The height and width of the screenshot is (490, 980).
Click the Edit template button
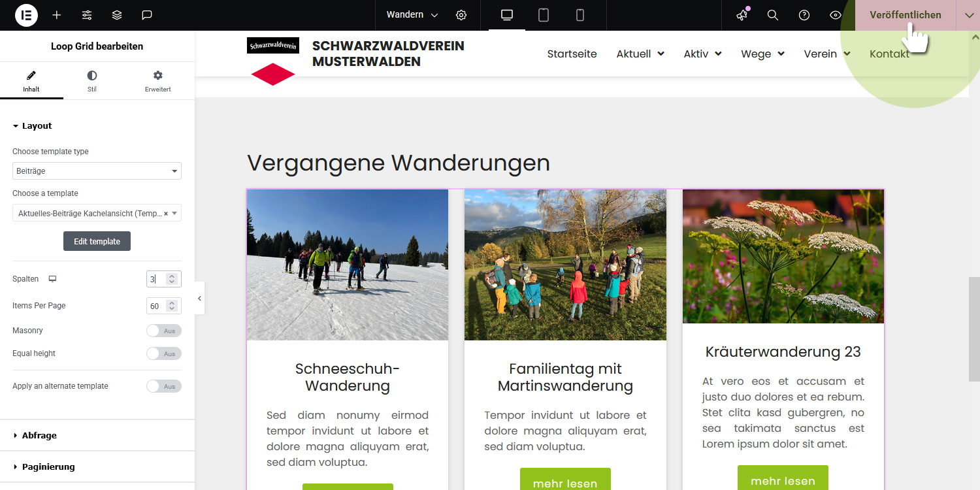tap(97, 241)
